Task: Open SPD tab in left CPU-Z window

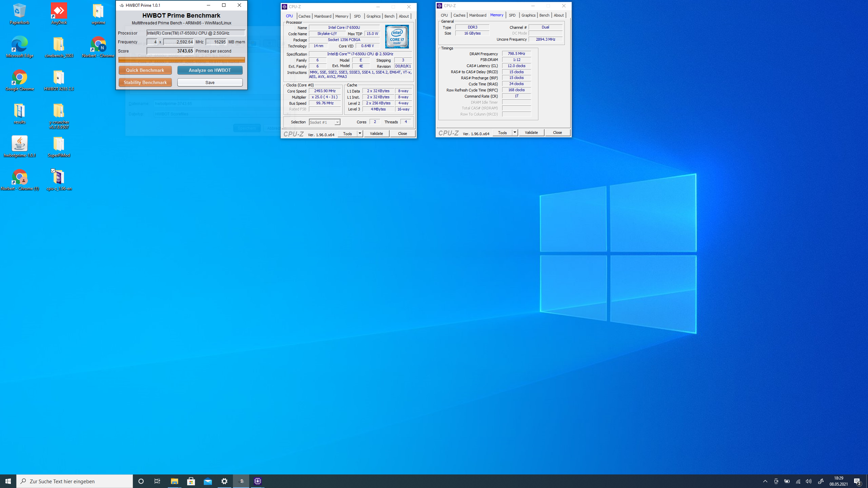Action: (357, 16)
